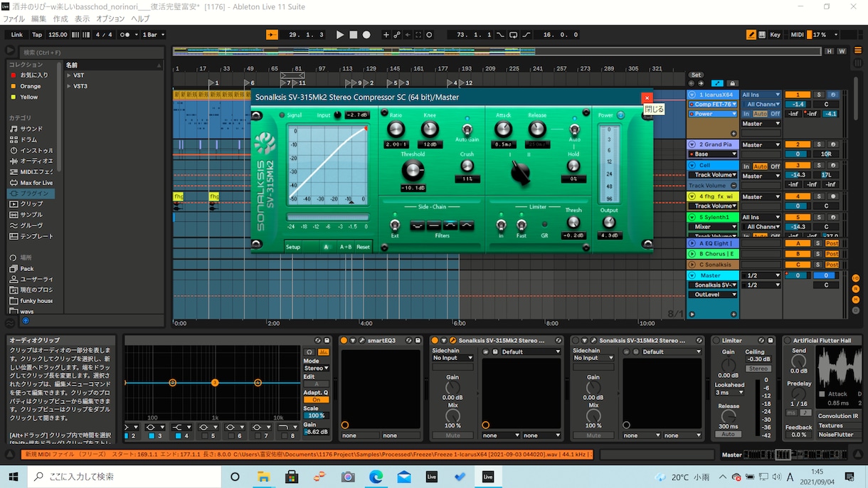Viewport: 868px width, 488px height.
Task: Click the Play button in transport
Action: 339,34
